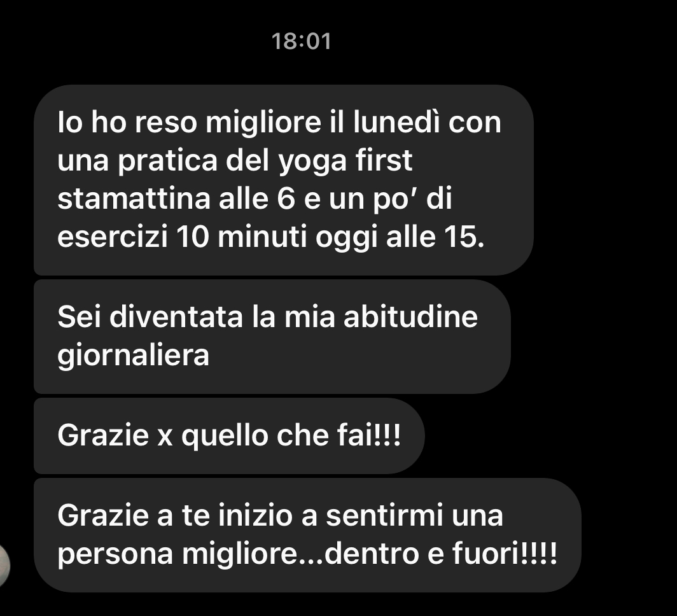Select the message about yoga first practice
Image resolution: width=677 pixels, height=616 pixels.
coord(284,180)
